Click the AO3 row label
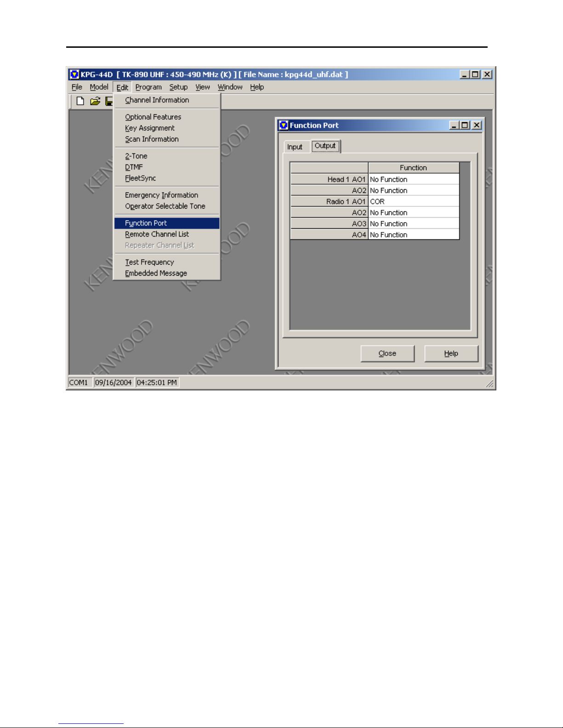Viewport: 563px width, 728px height. (329, 224)
